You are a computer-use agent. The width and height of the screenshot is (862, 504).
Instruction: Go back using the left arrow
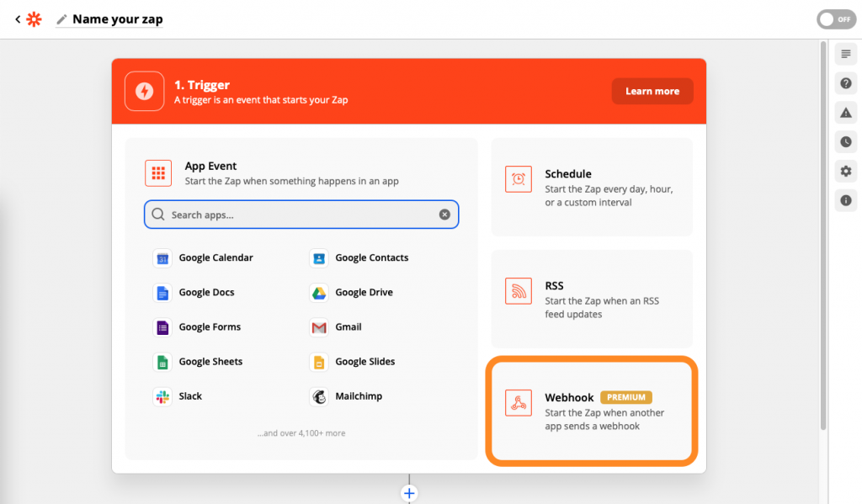click(18, 19)
